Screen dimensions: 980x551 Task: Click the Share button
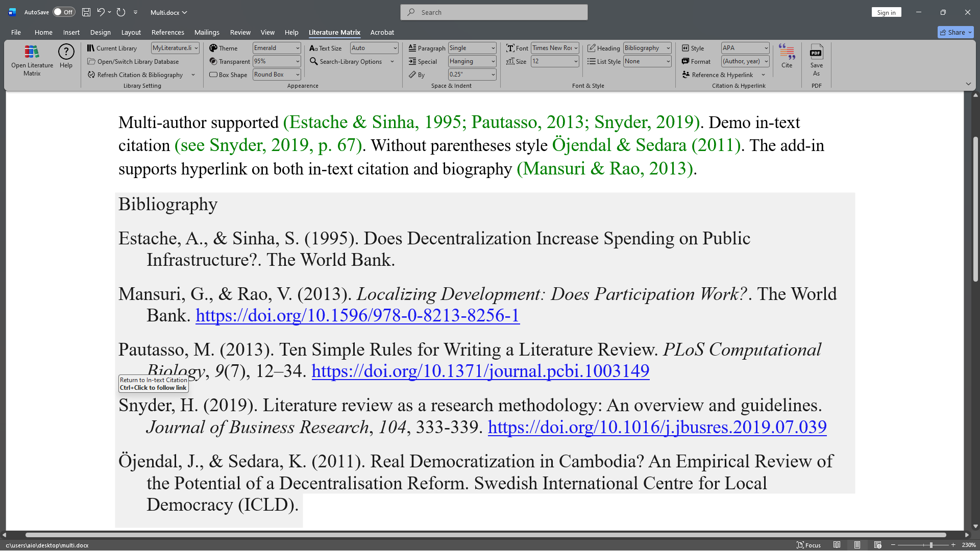click(x=955, y=32)
